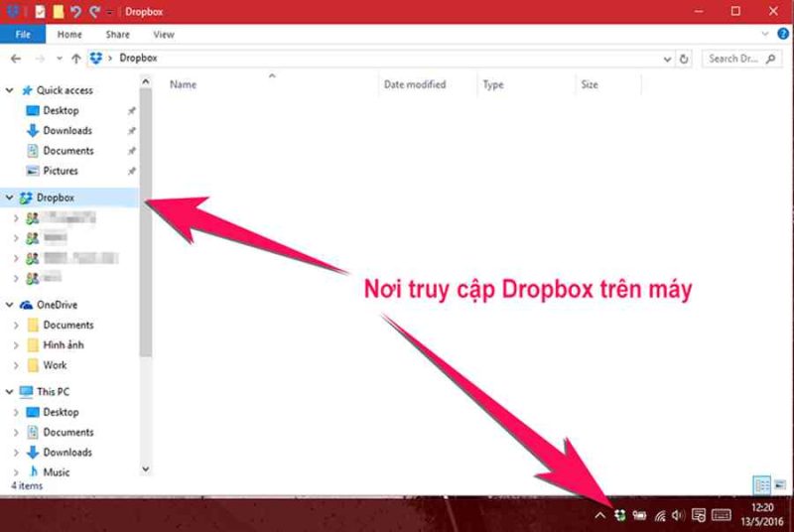Select Quick access in navigation pane

65,90
